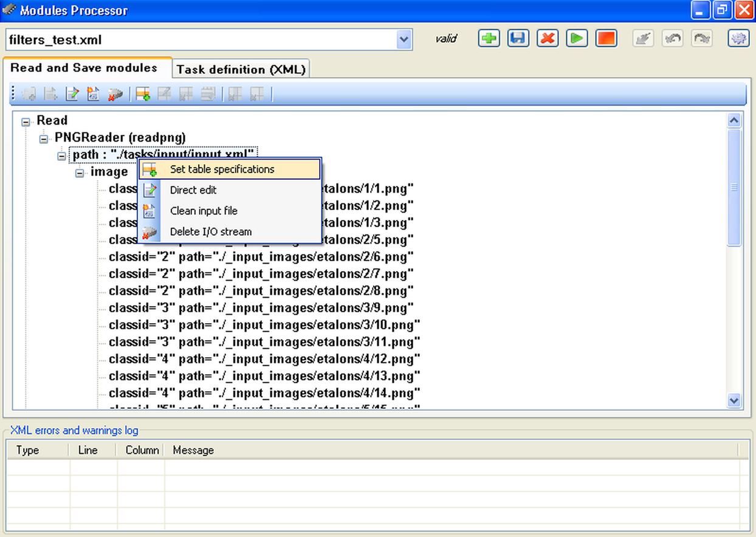Delete task using the red X button
Screen dimensions: 756x537
coord(548,39)
